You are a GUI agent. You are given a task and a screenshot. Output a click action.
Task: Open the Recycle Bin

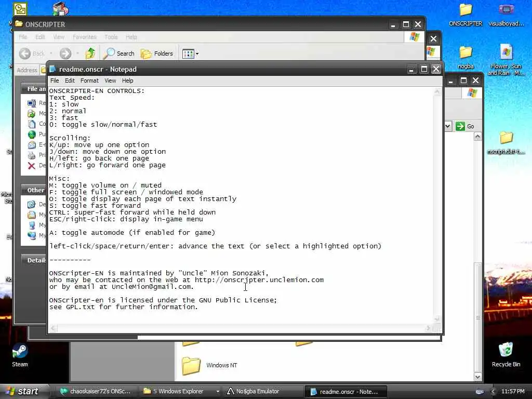click(x=506, y=354)
